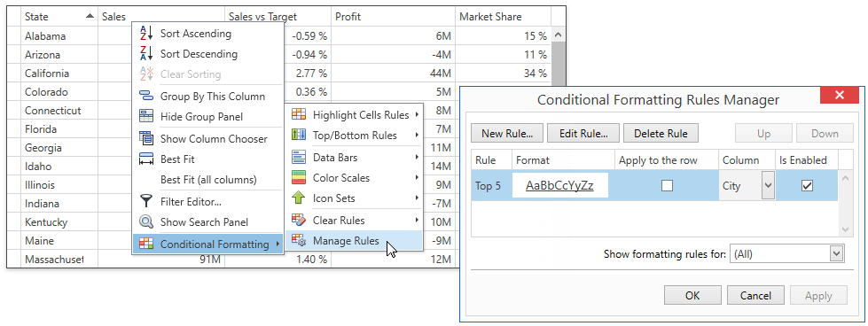Click the Show Column Chooser icon
The height and width of the screenshot is (326, 868).
tap(146, 138)
